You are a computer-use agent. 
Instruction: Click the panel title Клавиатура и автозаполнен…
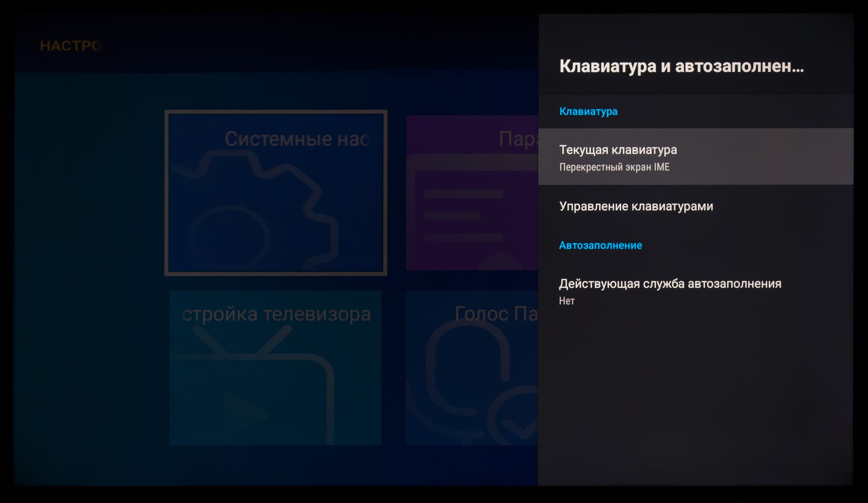(681, 66)
